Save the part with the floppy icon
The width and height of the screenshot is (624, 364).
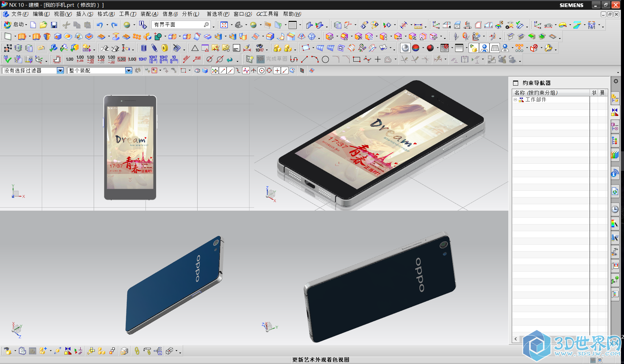(x=54, y=25)
